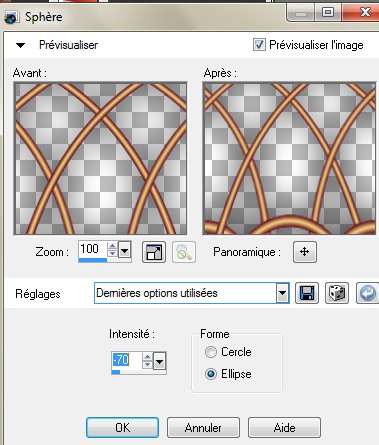Screen dimensions: 379x445
Task: Decrease Intensité with the down arrow
Action: click(147, 364)
